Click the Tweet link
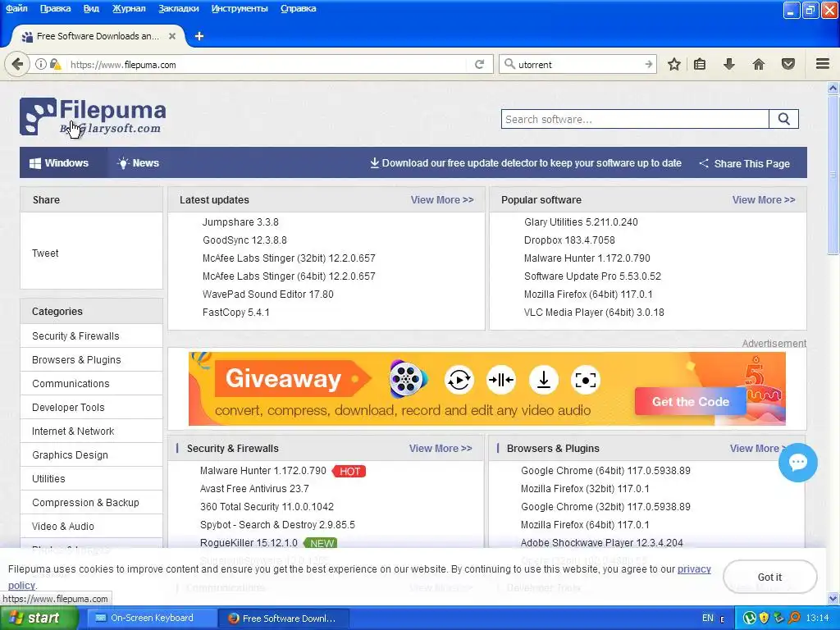Viewport: 840px width, 630px height. (x=45, y=253)
